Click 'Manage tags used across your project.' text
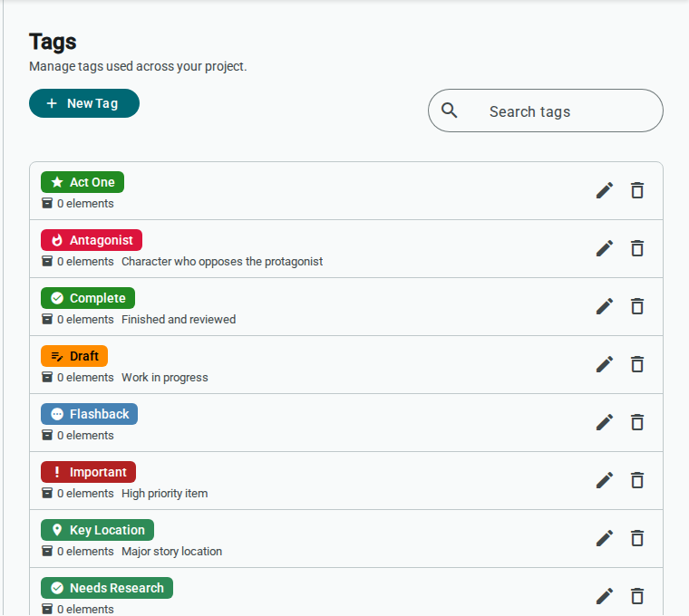The width and height of the screenshot is (689, 616). click(x=138, y=66)
